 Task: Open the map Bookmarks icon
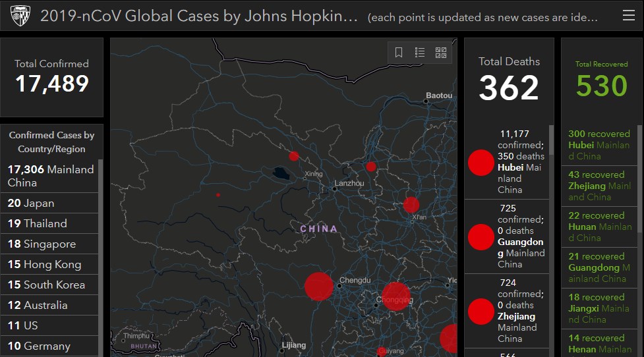[399, 53]
